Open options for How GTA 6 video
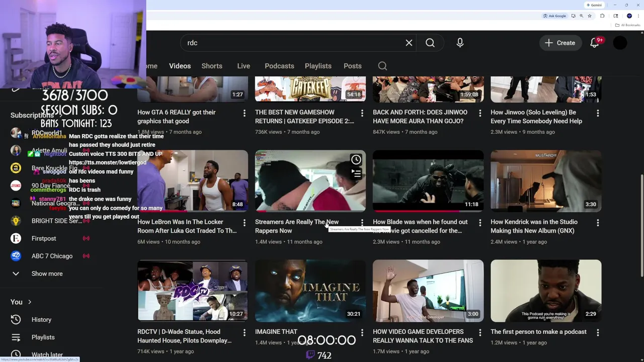 [x=245, y=114]
